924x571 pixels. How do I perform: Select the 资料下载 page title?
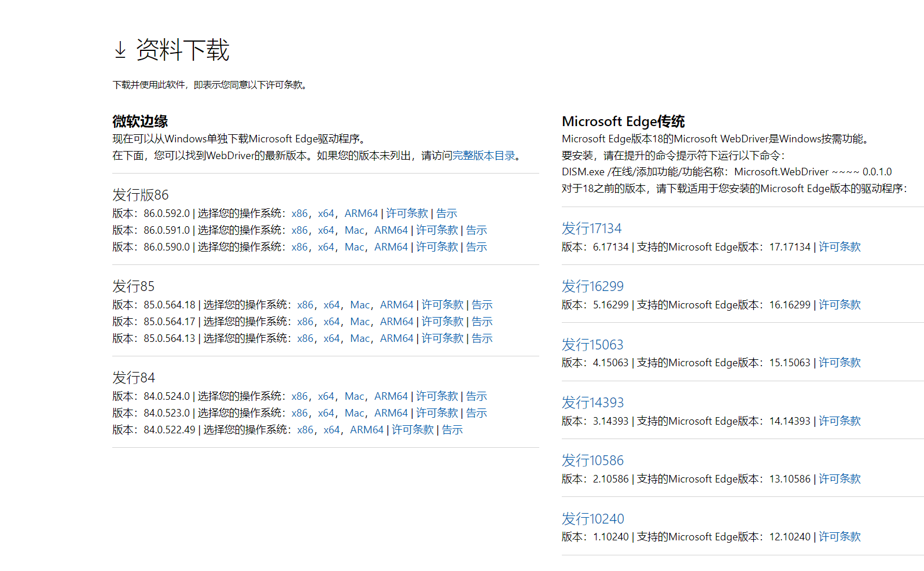click(x=183, y=50)
